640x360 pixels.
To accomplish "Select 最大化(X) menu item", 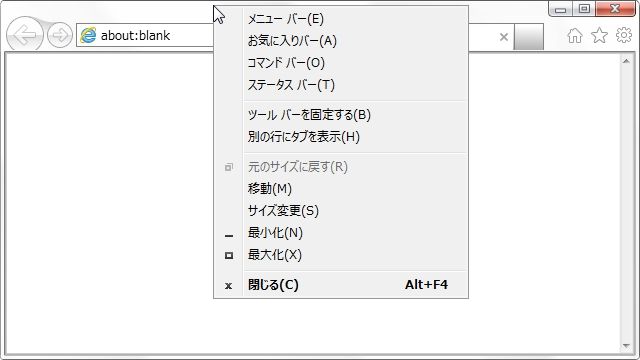I will [x=341, y=255].
